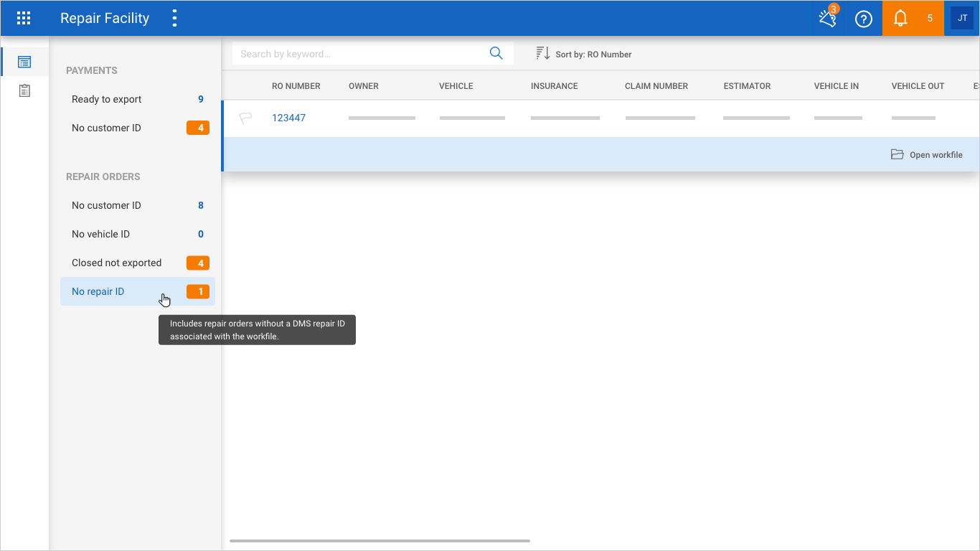Viewport: 980px width, 551px height.
Task: Select Closed not exported filter
Action: click(x=117, y=263)
